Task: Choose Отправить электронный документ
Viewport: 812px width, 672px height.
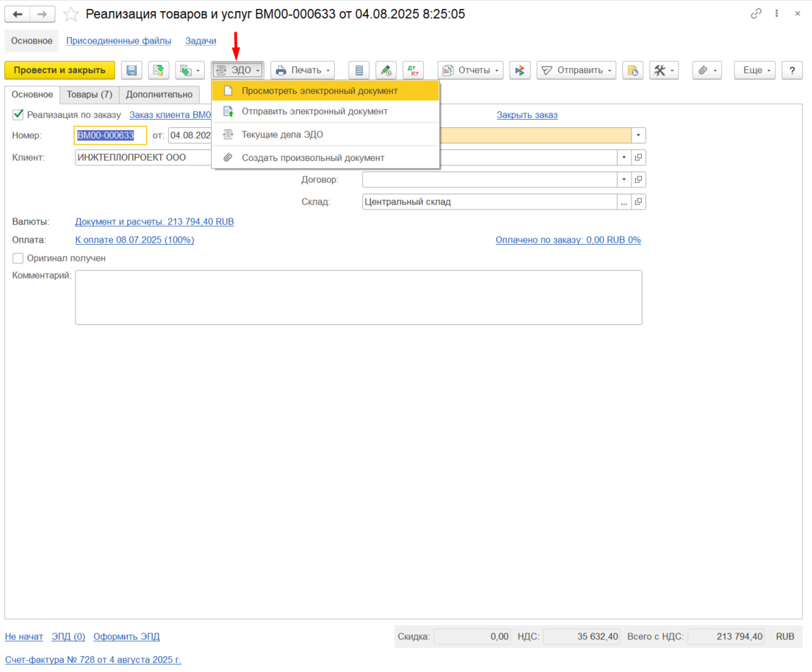Action: 326,111
